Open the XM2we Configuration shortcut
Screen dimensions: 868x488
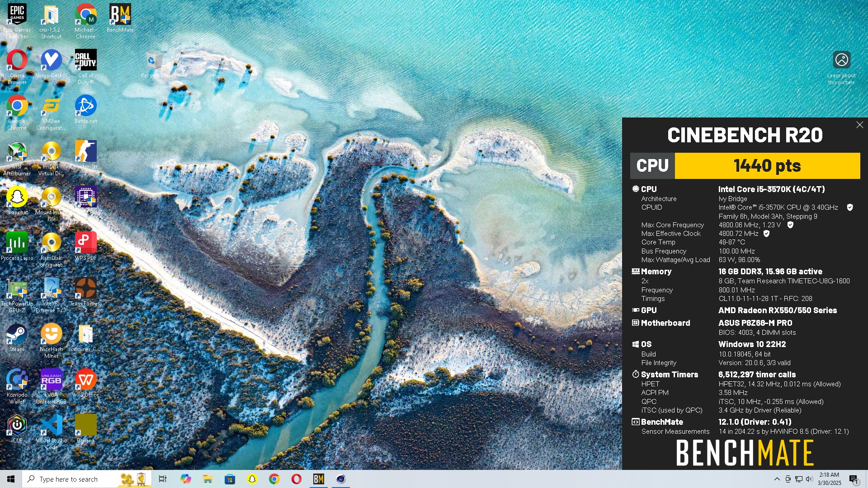(x=51, y=113)
